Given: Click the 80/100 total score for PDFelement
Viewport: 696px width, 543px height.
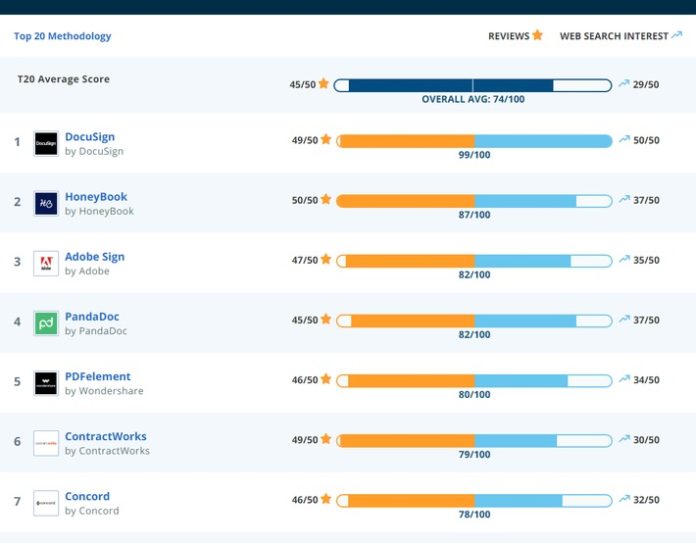Looking at the screenshot, I should tap(475, 395).
